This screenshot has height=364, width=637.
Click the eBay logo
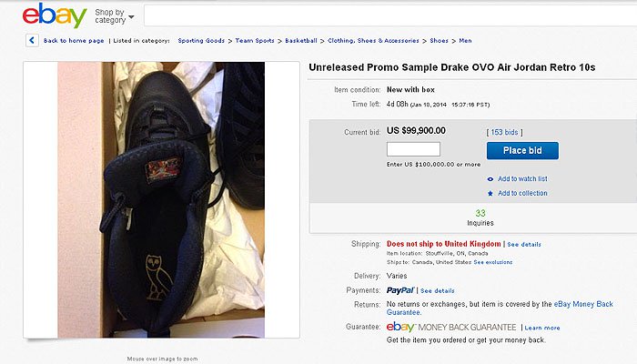coord(55,16)
